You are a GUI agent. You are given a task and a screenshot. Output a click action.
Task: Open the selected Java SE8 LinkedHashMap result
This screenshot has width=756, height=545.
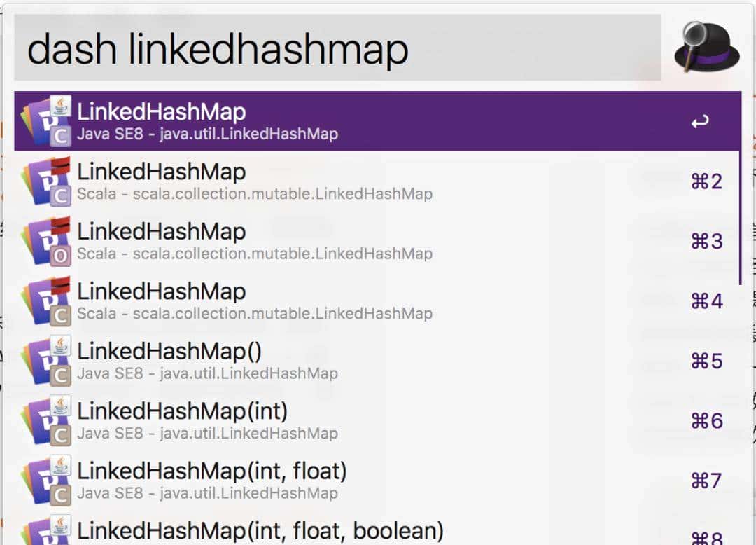click(x=377, y=121)
